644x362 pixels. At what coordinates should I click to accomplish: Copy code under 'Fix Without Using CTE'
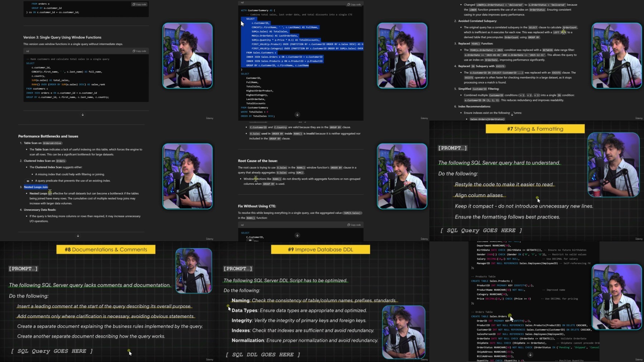point(354,225)
